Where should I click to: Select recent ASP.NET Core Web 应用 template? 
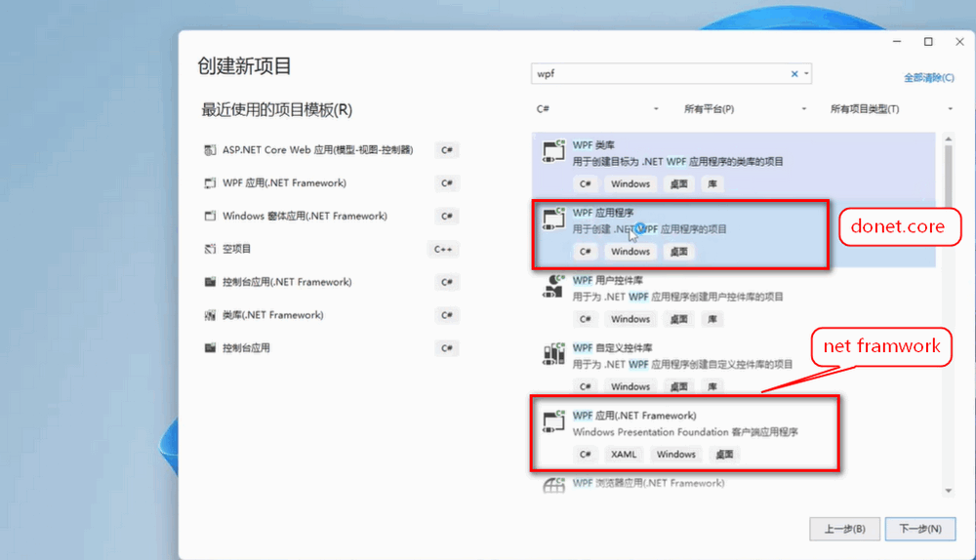(x=317, y=150)
